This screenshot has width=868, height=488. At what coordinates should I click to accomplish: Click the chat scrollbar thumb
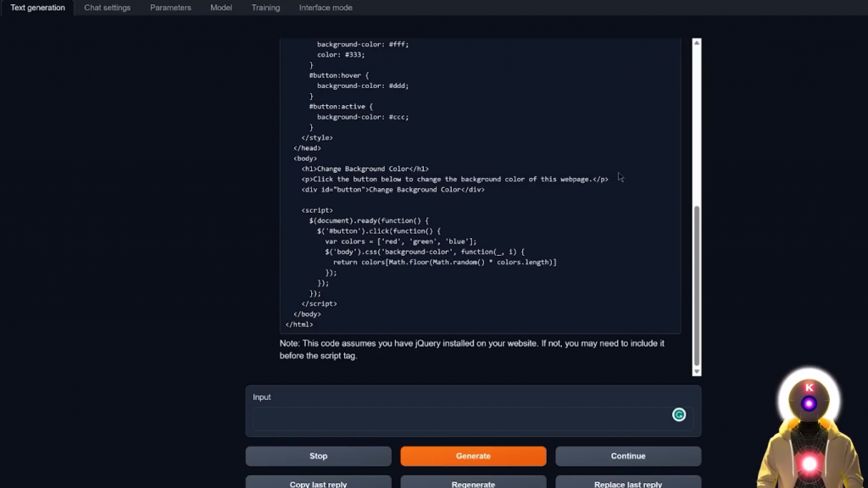(697, 286)
